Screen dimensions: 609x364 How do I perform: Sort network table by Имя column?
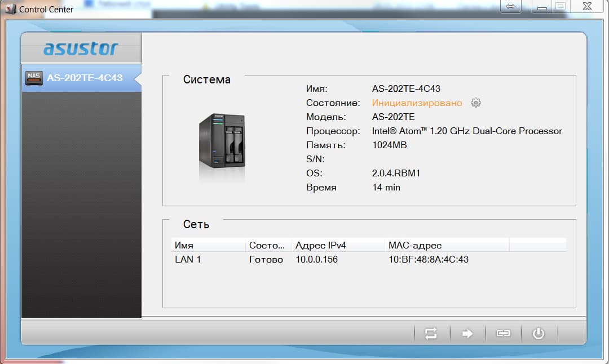click(208, 245)
